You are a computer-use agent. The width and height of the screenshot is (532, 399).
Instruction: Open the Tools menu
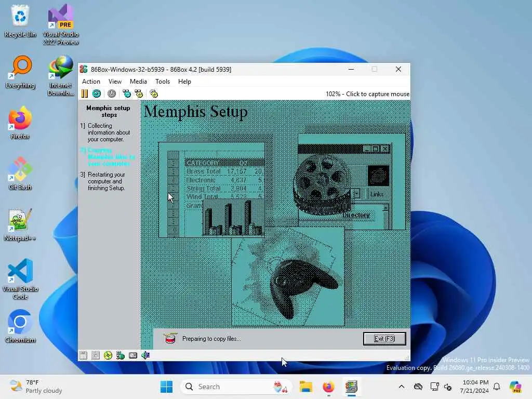pyautogui.click(x=163, y=82)
